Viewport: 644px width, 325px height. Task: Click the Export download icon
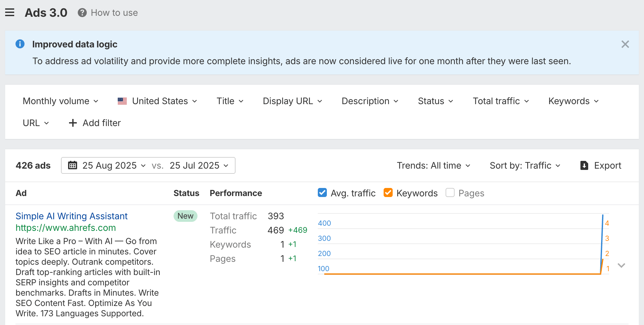pos(584,165)
